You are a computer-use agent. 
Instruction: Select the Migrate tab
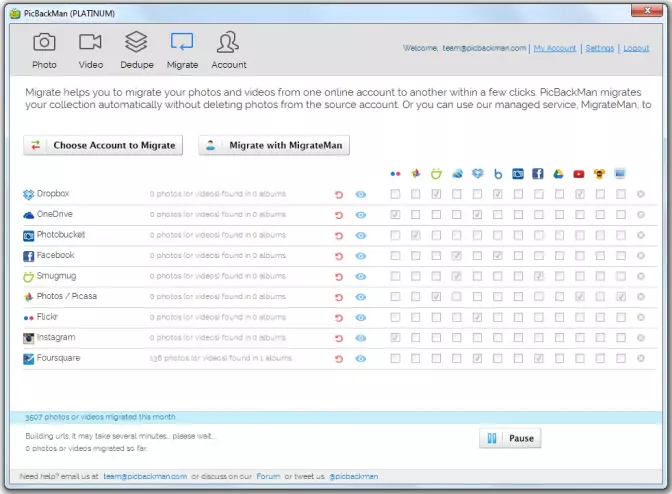pos(182,50)
